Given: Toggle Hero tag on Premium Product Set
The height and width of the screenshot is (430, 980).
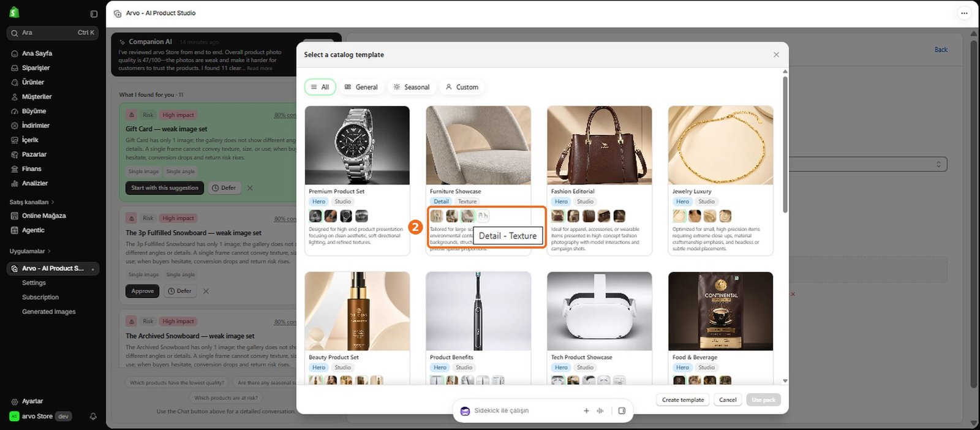Looking at the screenshot, I should [x=318, y=202].
